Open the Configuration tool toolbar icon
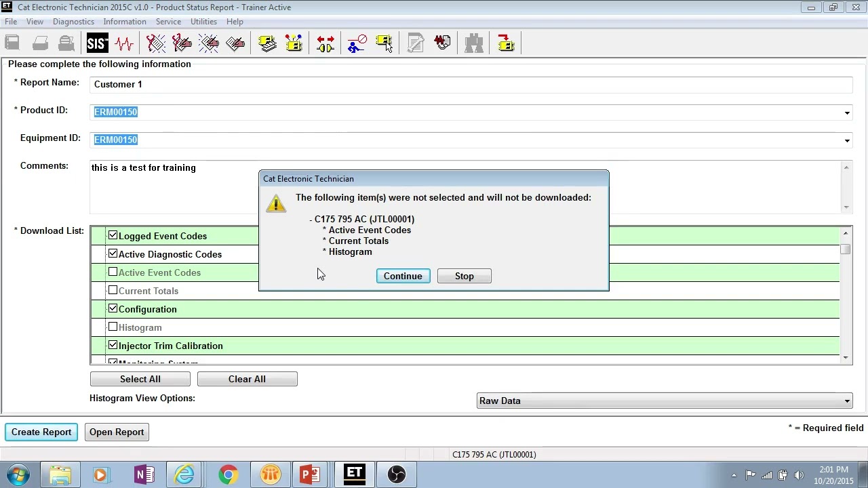This screenshot has width=868, height=488. tap(294, 44)
